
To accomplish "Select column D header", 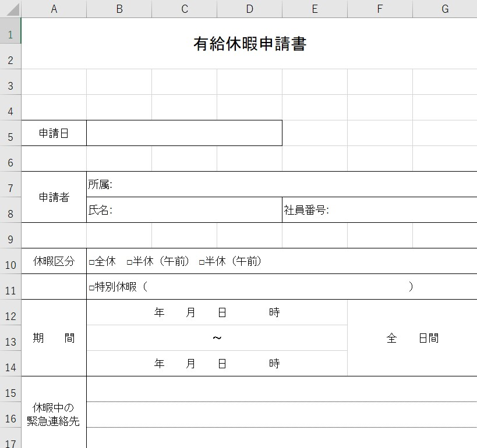I will (x=249, y=9).
